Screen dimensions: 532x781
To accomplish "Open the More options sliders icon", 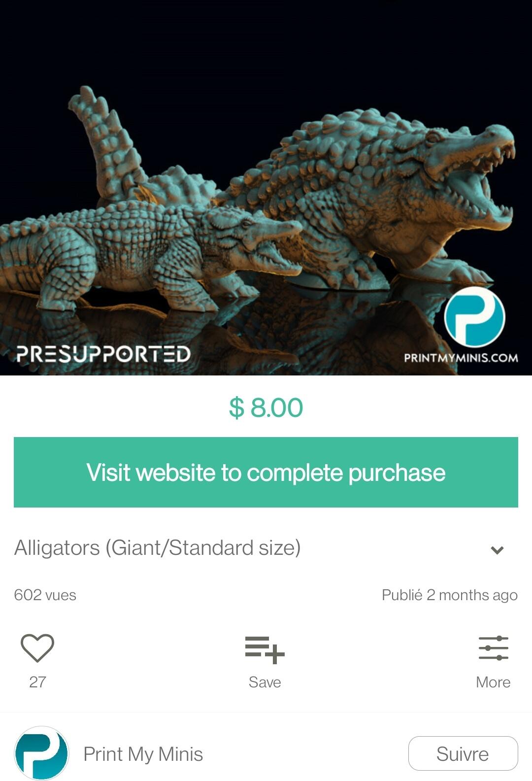I will pos(493,648).
